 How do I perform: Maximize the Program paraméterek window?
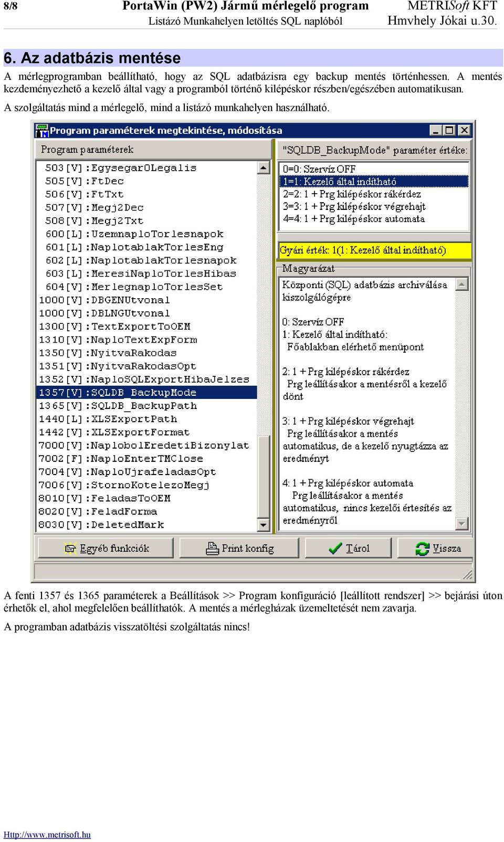tap(449, 130)
